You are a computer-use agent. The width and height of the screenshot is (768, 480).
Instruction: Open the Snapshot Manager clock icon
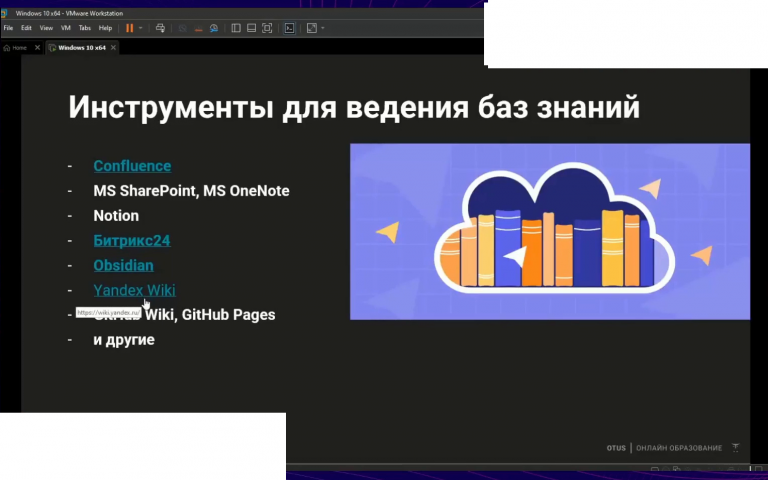click(x=214, y=28)
